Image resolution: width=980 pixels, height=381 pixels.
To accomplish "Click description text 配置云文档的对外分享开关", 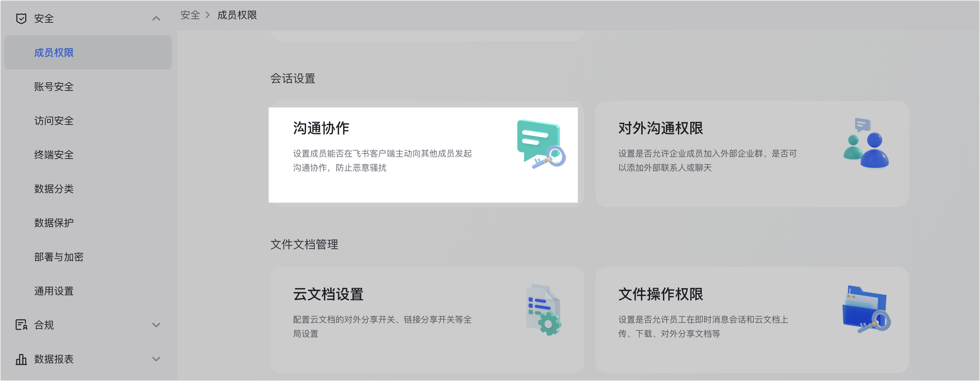I will pyautogui.click(x=344, y=319).
